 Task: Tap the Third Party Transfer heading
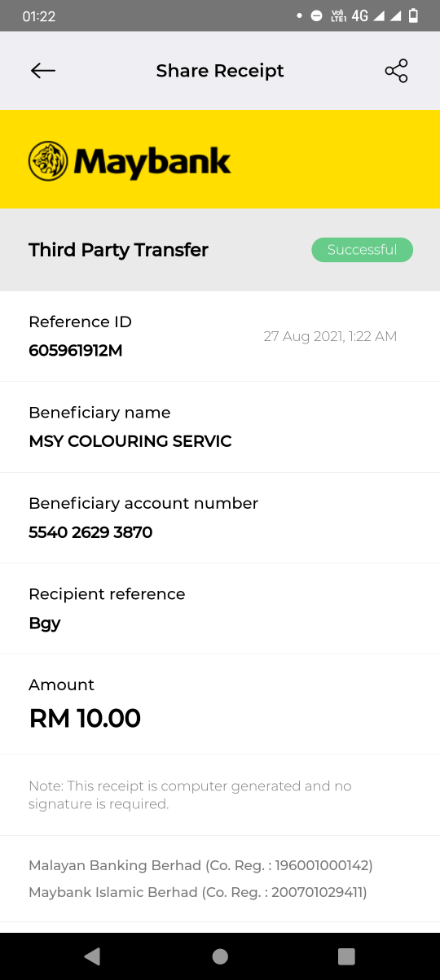click(118, 250)
